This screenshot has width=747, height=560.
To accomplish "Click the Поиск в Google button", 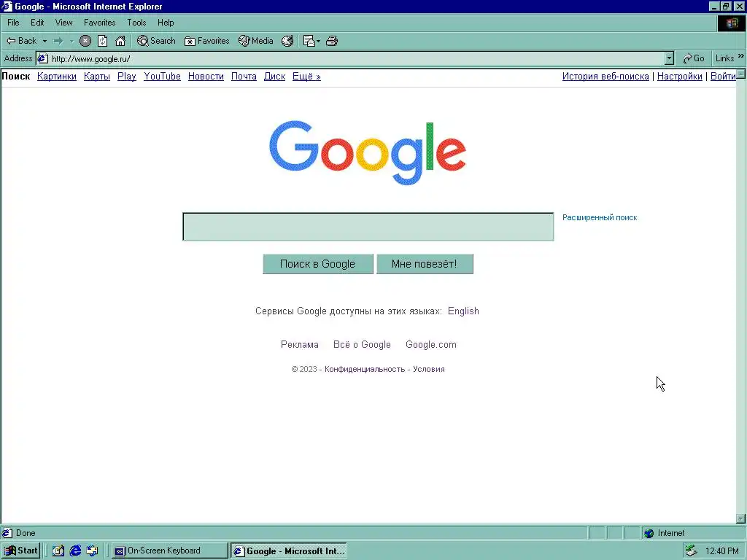I will [318, 264].
